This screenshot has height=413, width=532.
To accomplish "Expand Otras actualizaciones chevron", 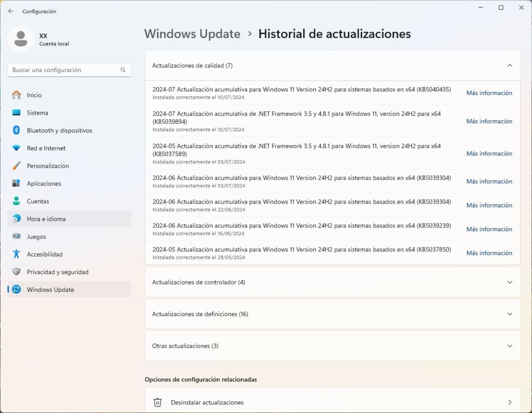I will 509,346.
